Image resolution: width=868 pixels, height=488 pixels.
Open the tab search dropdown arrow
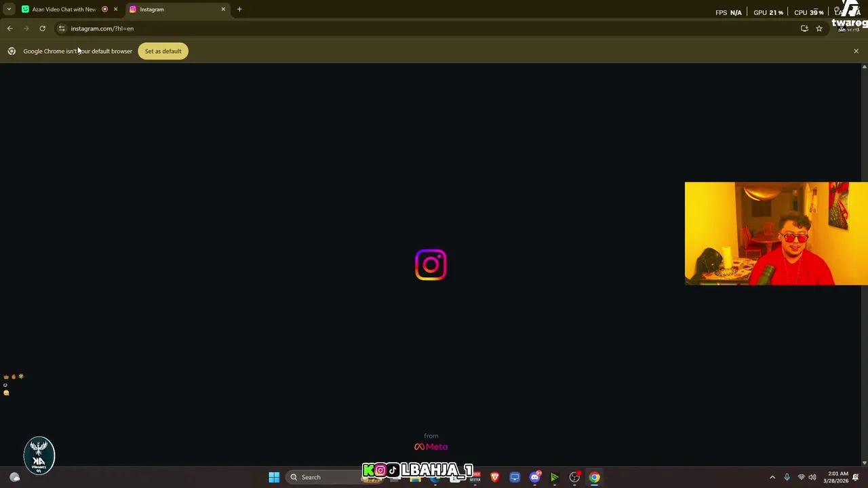(8, 9)
